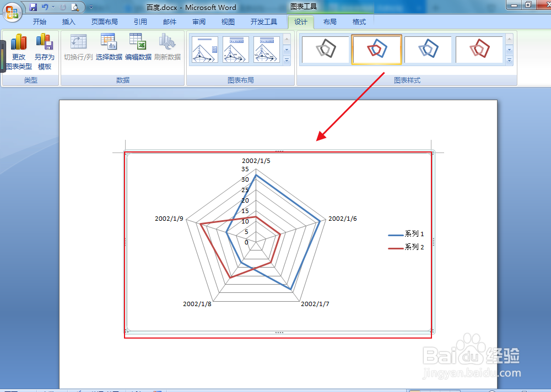The image size is (551, 392).
Task: Select the 2002/1/5 axis label
Action: [256, 161]
